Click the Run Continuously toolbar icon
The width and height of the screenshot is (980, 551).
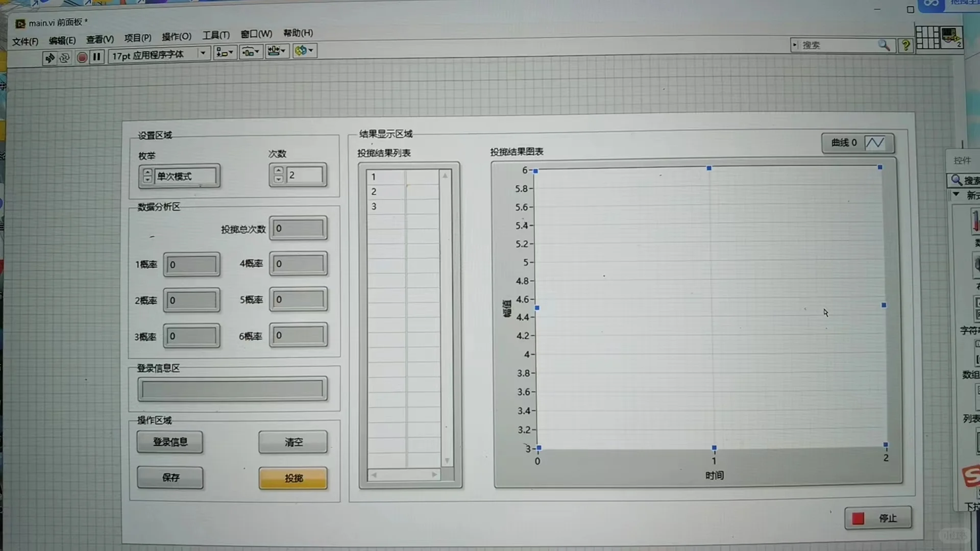[x=64, y=58]
